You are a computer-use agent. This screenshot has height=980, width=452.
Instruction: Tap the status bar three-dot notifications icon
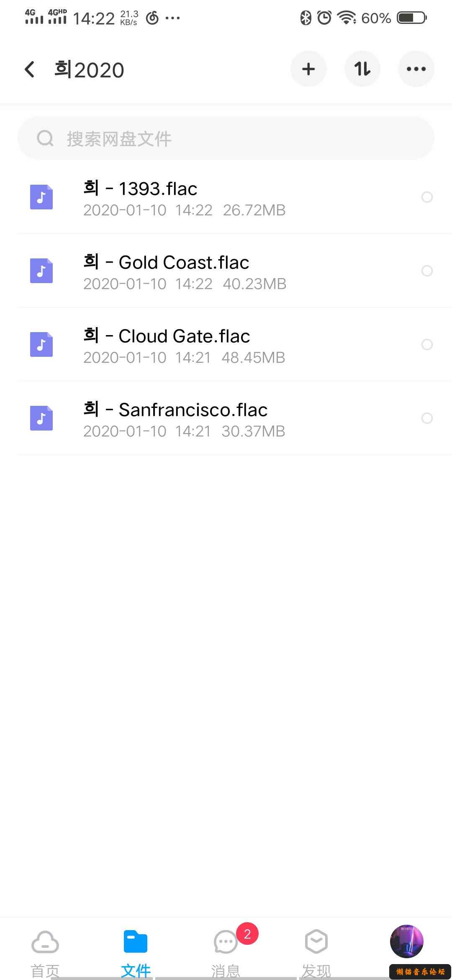tap(173, 18)
